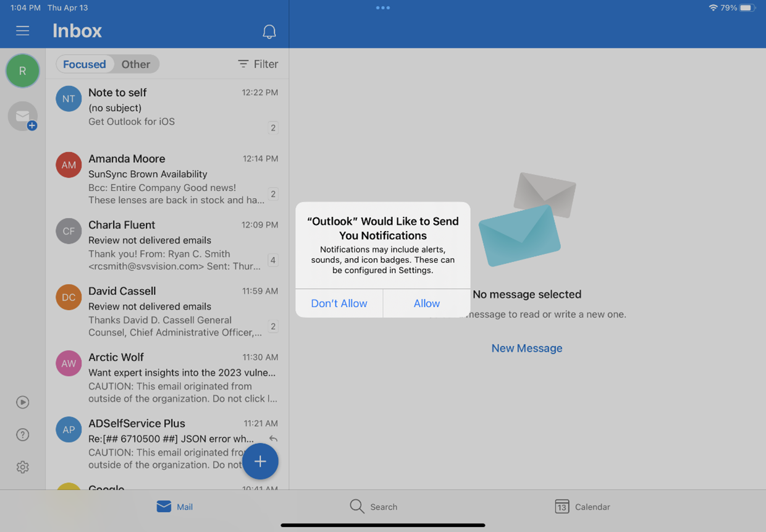Tap the Wi-Fi status icon
Viewport: 766px width, 532px height.
point(713,8)
